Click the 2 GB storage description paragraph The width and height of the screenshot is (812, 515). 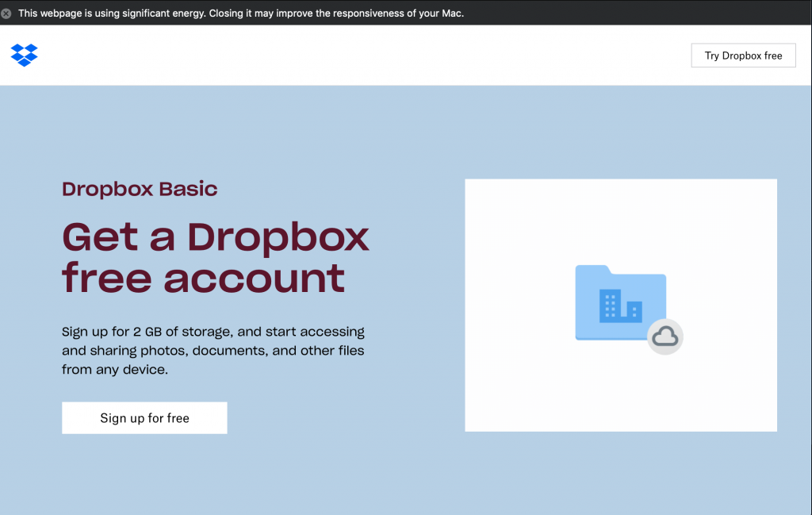point(213,350)
